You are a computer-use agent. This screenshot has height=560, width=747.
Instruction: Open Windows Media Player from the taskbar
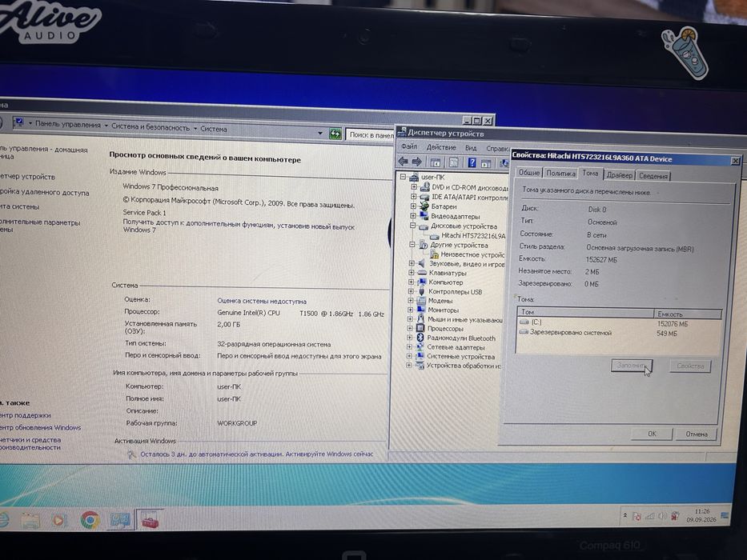tap(59, 519)
